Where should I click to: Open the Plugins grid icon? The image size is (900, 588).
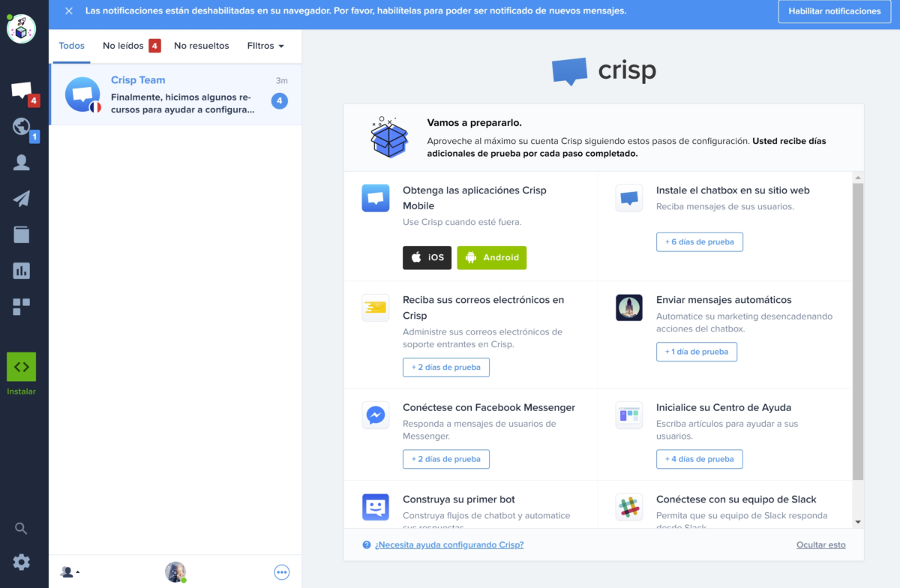pos(22,307)
